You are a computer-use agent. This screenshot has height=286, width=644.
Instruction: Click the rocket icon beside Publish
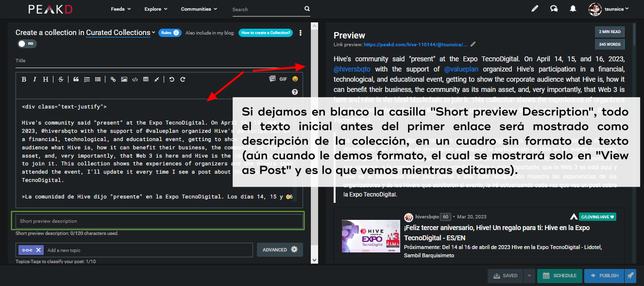click(x=630, y=275)
